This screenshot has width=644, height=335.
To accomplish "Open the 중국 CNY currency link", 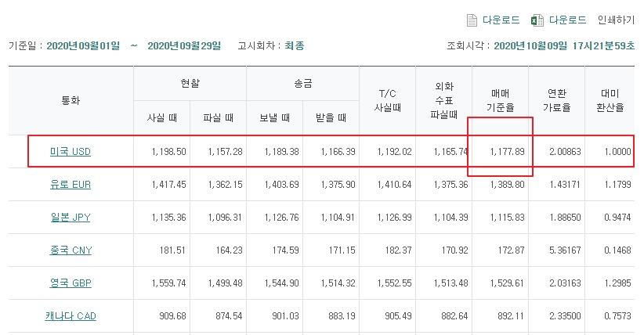I will [x=71, y=250].
